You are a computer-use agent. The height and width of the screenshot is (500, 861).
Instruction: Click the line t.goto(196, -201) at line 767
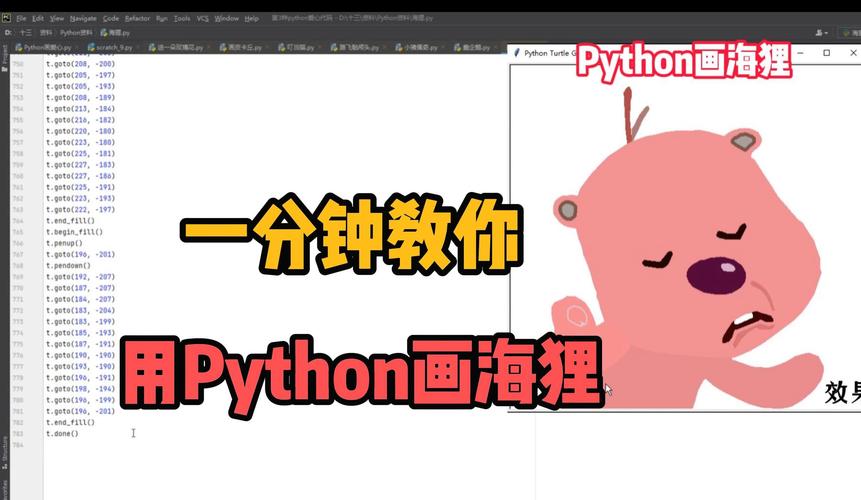(80, 255)
